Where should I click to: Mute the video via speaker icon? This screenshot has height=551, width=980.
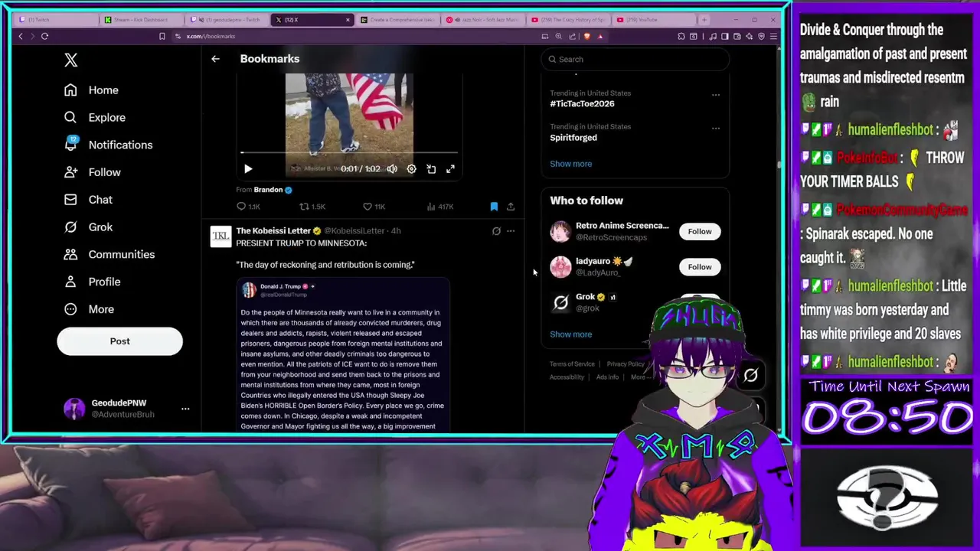392,169
